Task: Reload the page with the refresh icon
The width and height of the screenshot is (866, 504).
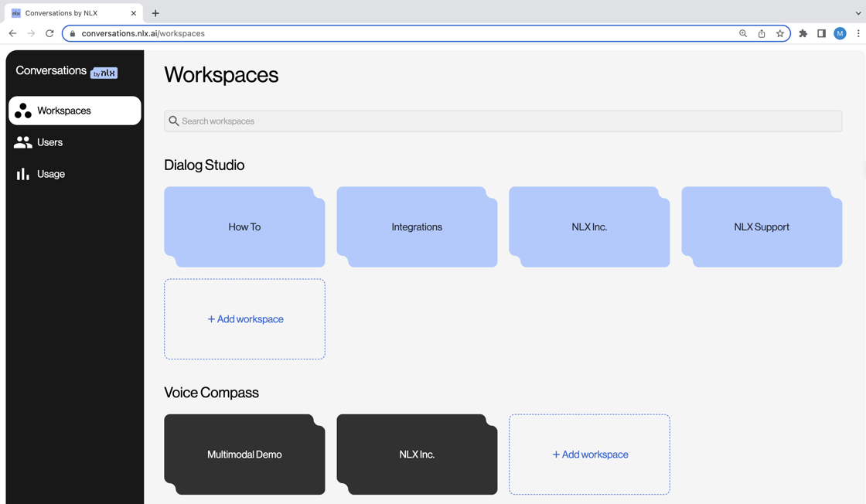Action: click(49, 33)
